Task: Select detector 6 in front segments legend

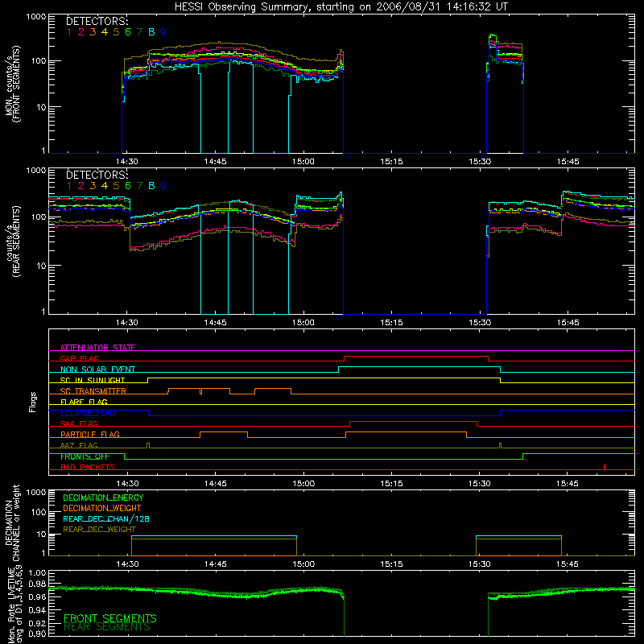Action: (x=128, y=32)
